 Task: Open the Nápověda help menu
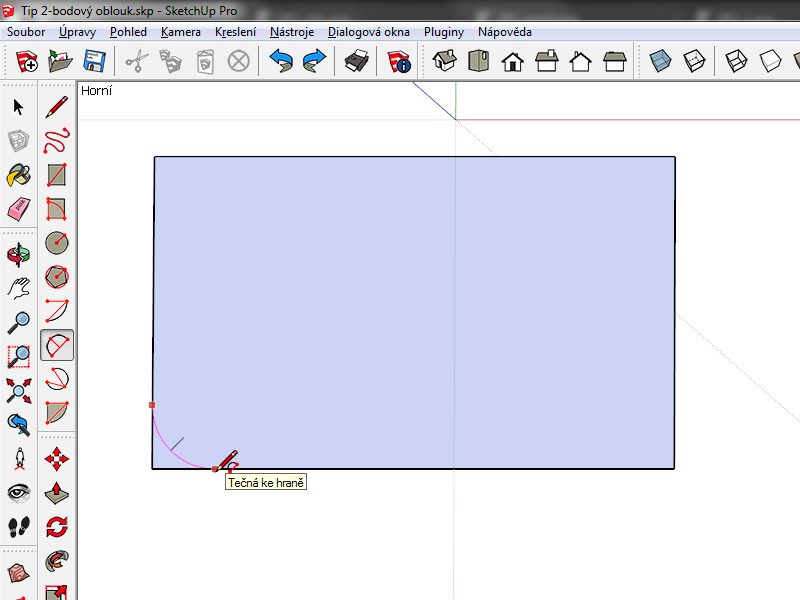pos(504,32)
